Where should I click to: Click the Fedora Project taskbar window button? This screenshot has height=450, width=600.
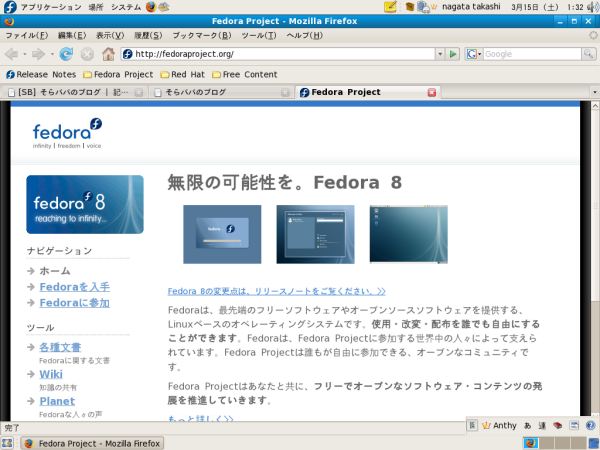92,443
